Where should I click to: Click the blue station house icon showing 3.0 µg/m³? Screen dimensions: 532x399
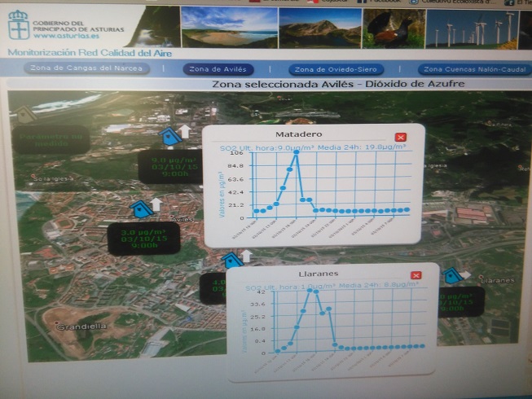[142, 208]
